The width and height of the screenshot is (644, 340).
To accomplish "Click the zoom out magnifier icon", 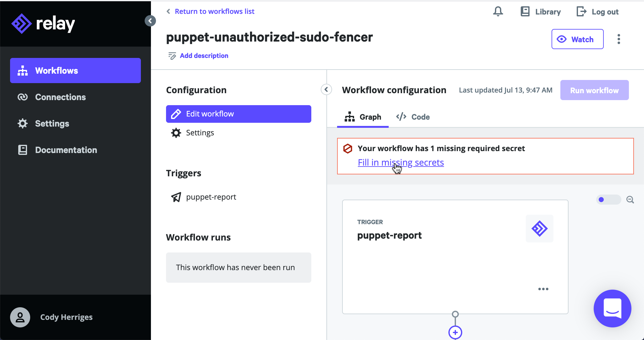I will pyautogui.click(x=630, y=200).
